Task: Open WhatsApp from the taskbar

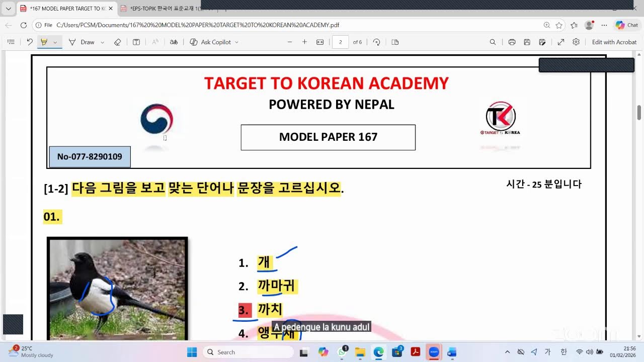Action: [342, 352]
